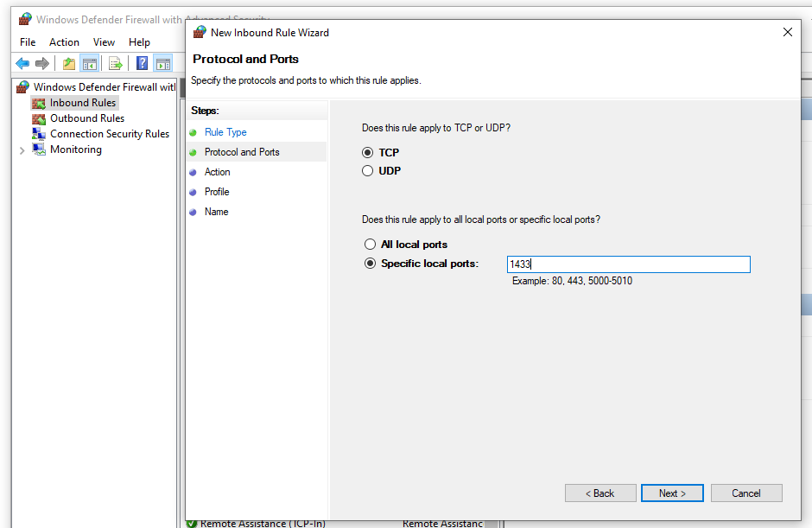Click the Name step in wizard
Viewport: 812px width, 528px height.
coord(216,212)
